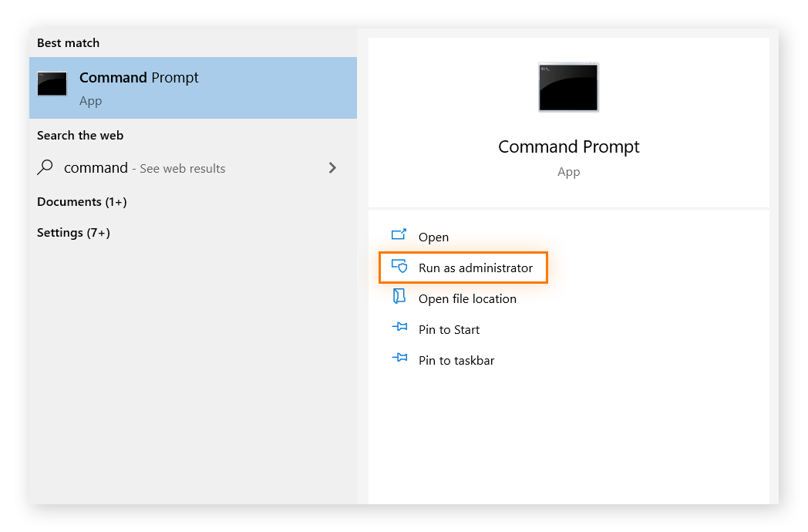The width and height of the screenshot is (808, 532).
Task: Click the shield icon beside Run as administrator
Action: point(399,267)
